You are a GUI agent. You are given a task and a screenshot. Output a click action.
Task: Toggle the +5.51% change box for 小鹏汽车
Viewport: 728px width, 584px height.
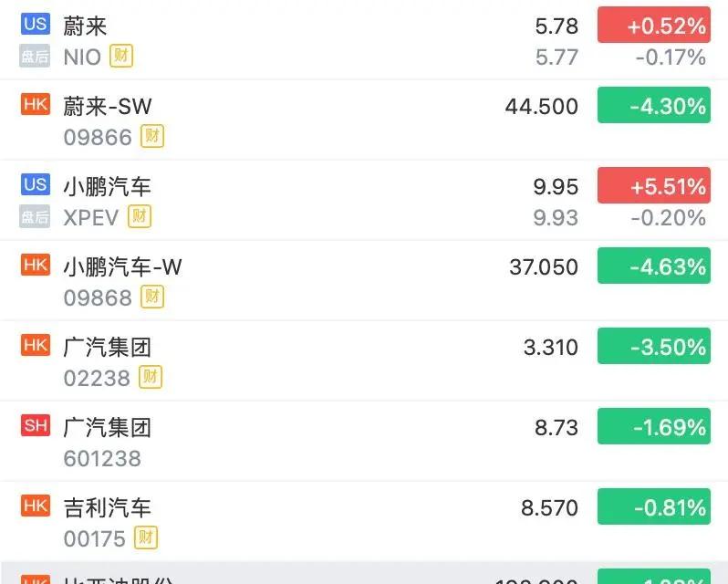(654, 185)
